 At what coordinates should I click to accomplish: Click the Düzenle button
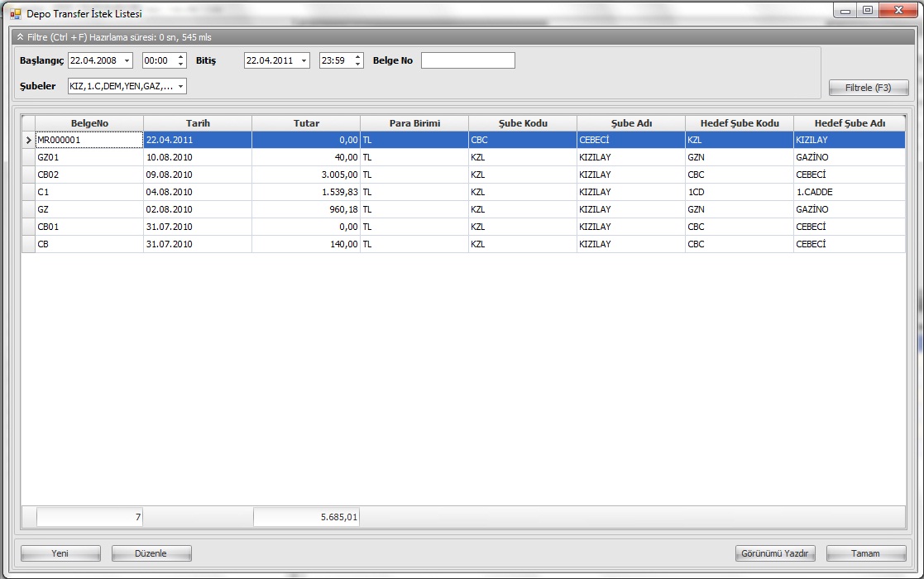pyautogui.click(x=151, y=553)
